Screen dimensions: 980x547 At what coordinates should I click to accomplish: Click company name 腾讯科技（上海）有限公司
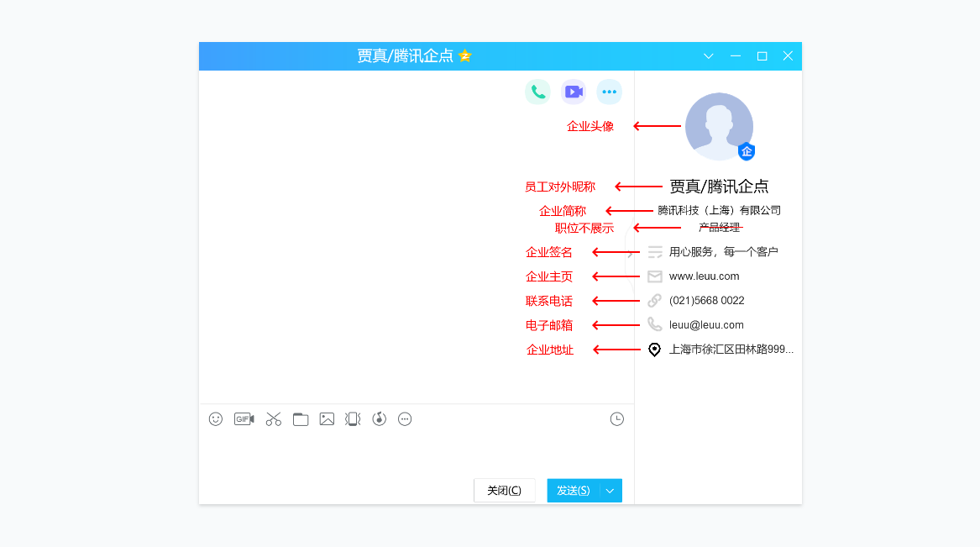pyautogui.click(x=719, y=211)
